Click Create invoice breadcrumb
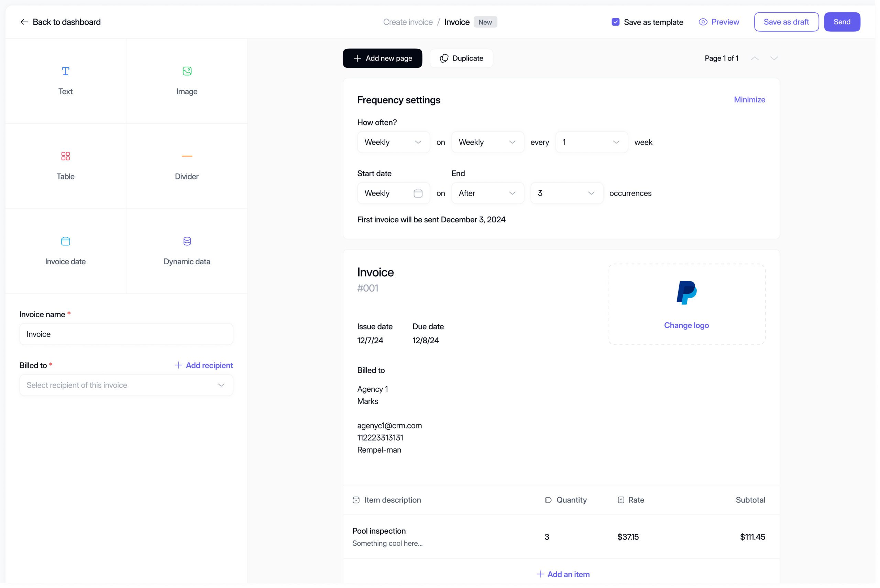Viewport: 880px width, 588px height. (408, 22)
